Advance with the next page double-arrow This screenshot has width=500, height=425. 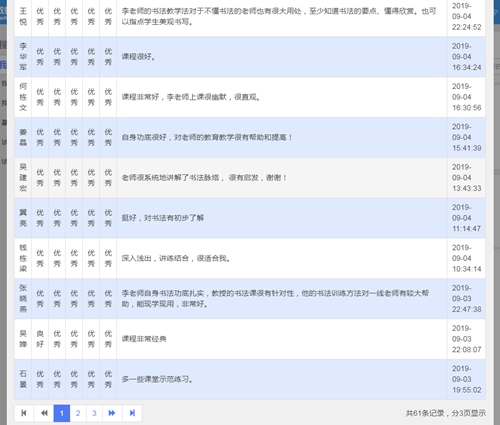[x=112, y=413]
